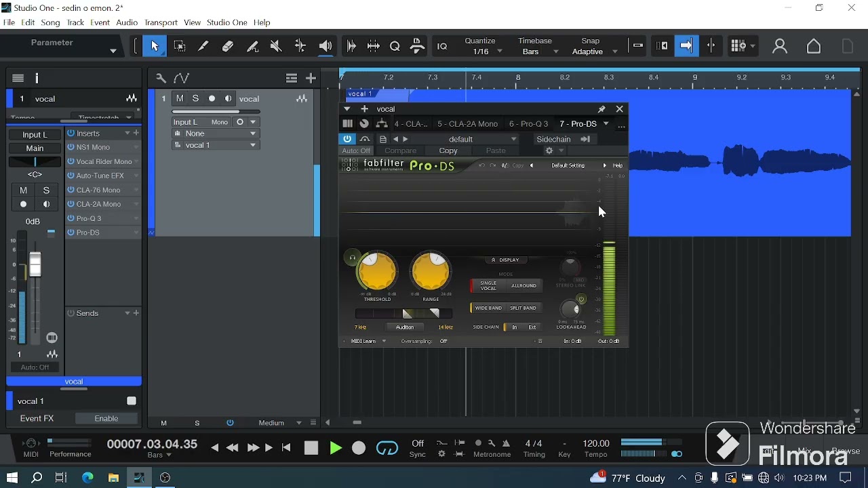Open the File menu

[9, 23]
